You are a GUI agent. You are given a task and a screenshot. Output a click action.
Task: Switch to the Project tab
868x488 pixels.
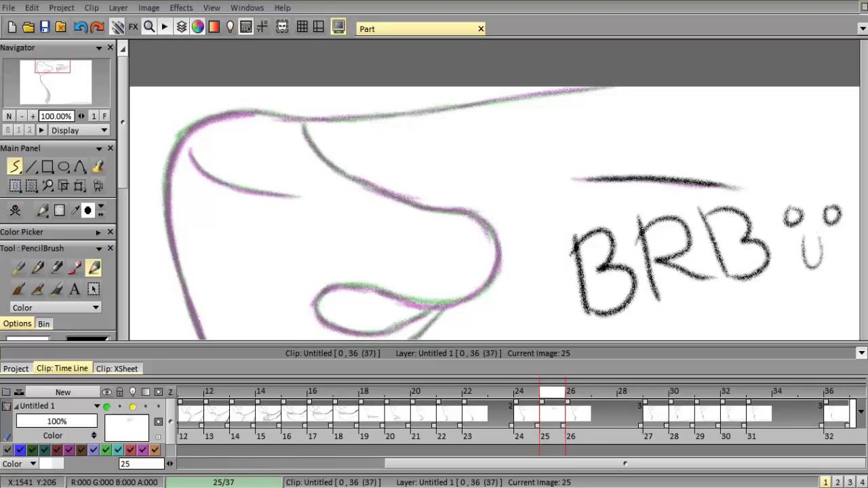click(x=16, y=369)
